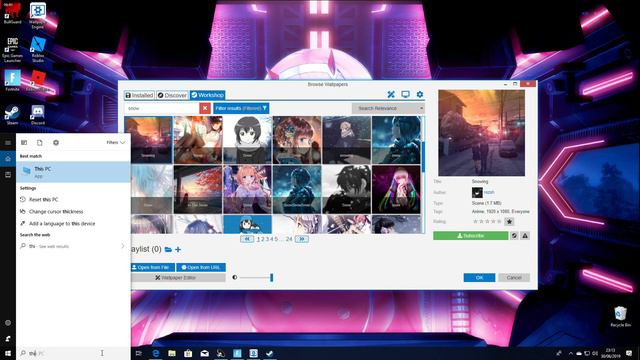
Task: Click the search panel Home icon
Action: coord(8,158)
